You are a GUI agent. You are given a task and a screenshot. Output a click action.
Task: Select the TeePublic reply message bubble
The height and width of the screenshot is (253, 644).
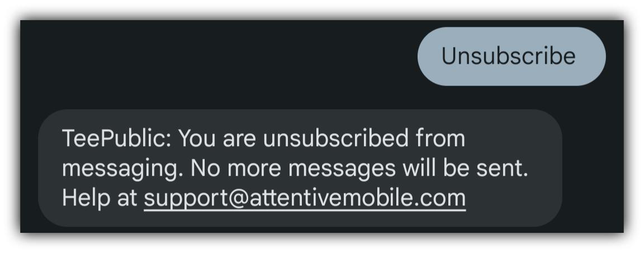(300, 168)
